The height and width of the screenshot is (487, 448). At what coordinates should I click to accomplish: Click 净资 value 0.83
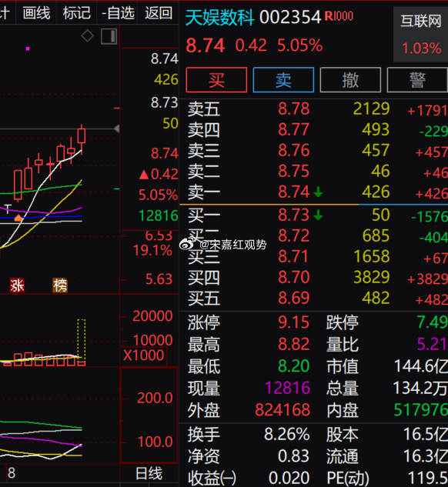pyautogui.click(x=293, y=456)
